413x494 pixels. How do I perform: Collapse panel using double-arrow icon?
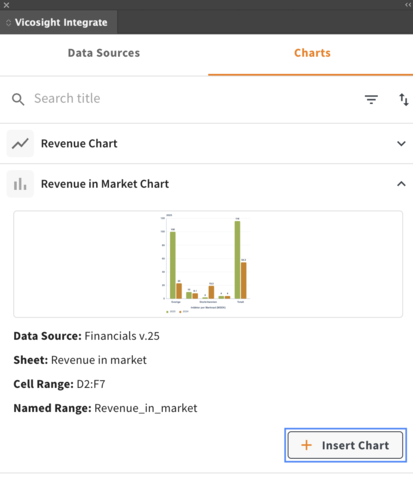408,5
